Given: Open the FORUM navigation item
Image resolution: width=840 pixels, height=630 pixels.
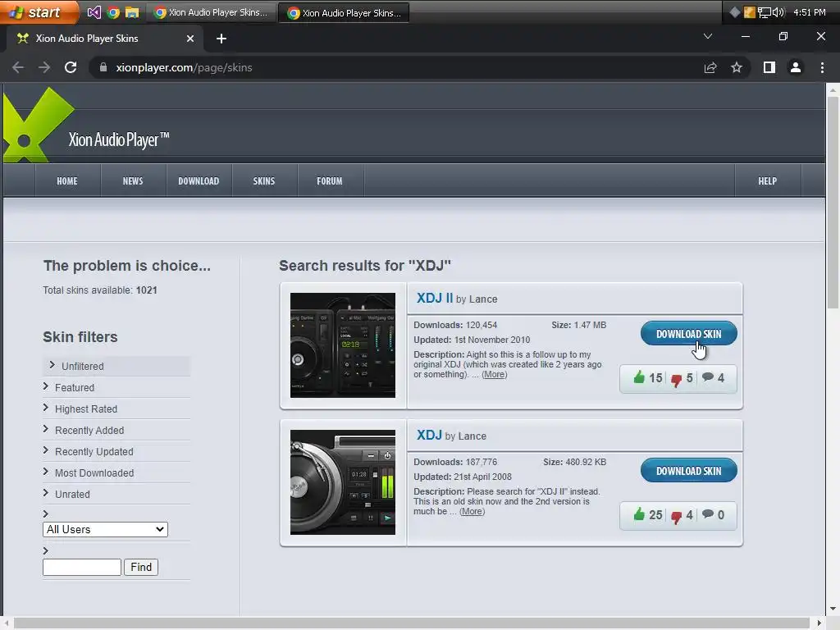Looking at the screenshot, I should tap(330, 181).
